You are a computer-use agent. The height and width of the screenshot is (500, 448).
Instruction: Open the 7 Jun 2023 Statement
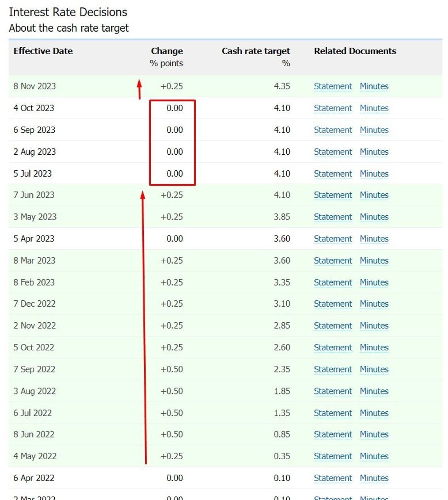point(333,195)
